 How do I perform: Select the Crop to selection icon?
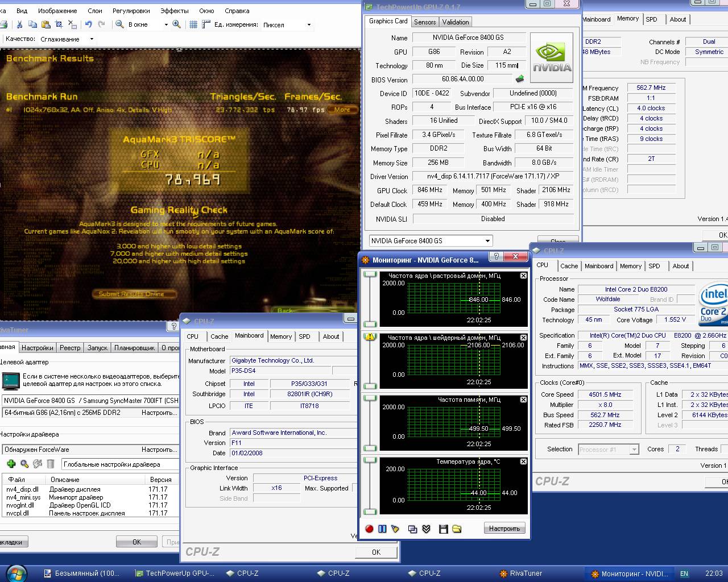click(x=59, y=24)
